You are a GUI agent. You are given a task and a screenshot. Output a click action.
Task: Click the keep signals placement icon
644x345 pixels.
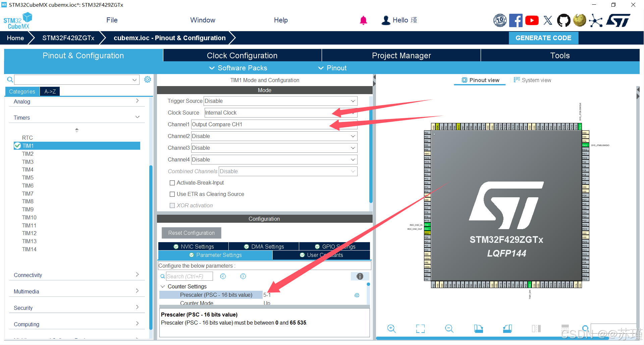point(565,328)
